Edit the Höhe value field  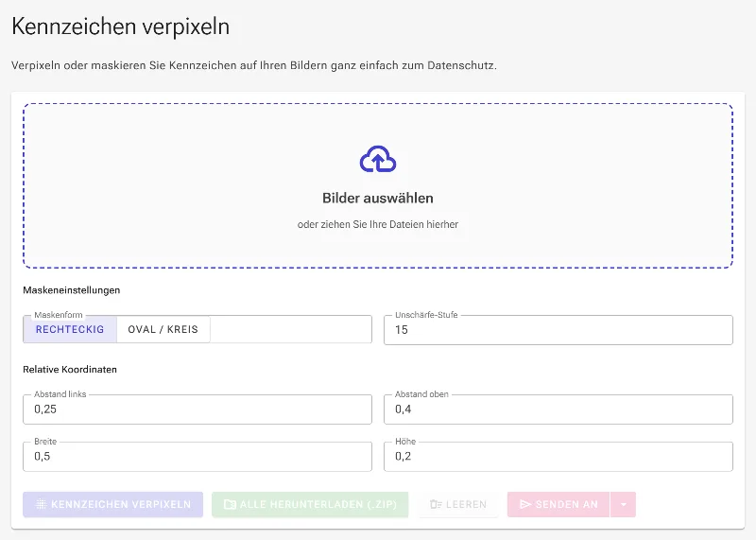(x=558, y=457)
